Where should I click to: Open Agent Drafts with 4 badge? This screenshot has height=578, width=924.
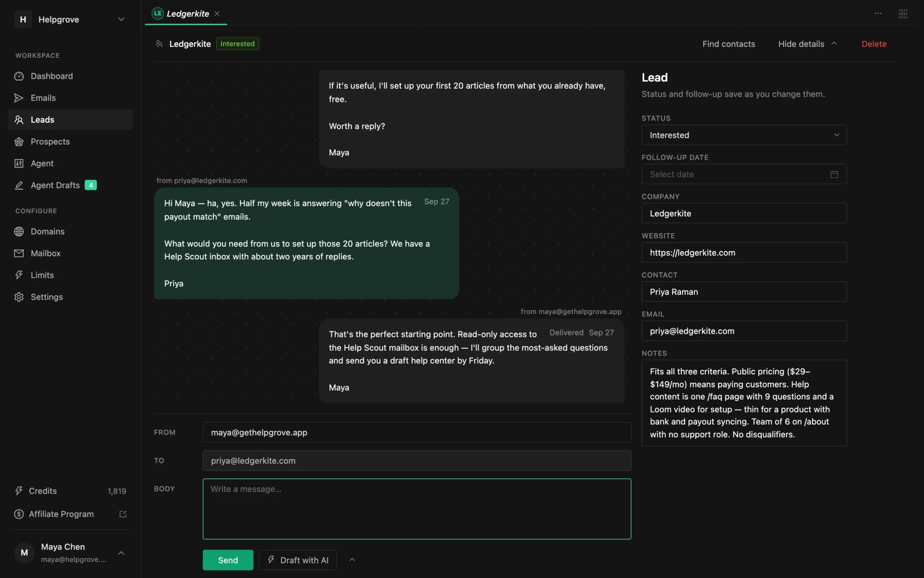pyautogui.click(x=70, y=185)
